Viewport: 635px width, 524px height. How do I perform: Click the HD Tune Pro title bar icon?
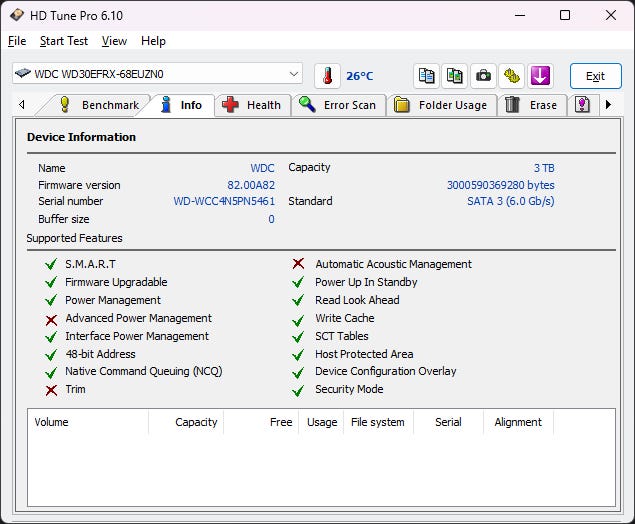17,15
